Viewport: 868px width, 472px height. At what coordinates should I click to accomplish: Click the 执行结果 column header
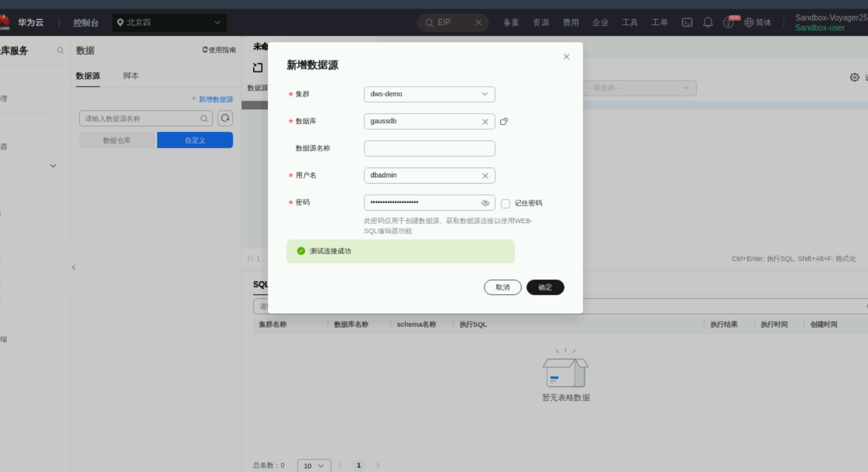point(724,325)
